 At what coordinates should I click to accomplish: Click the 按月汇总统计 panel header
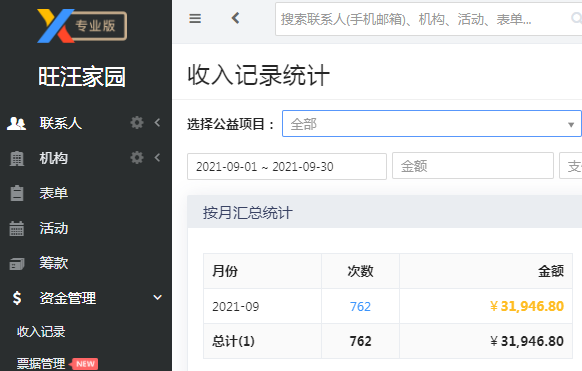tap(385, 212)
